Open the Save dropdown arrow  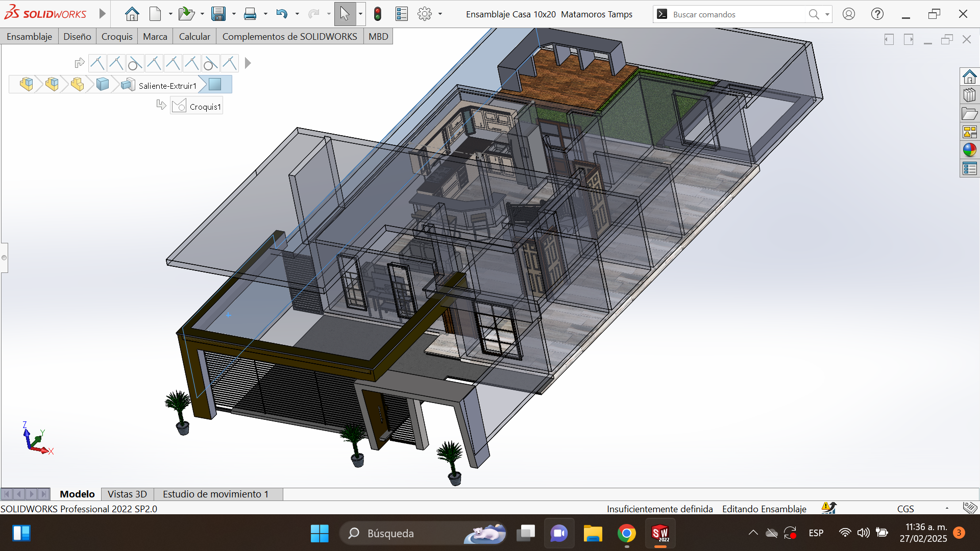[x=234, y=14]
